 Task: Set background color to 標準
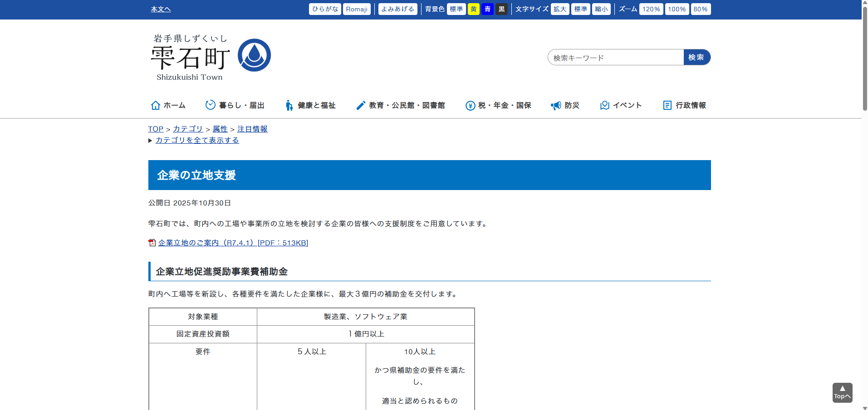[x=456, y=9]
